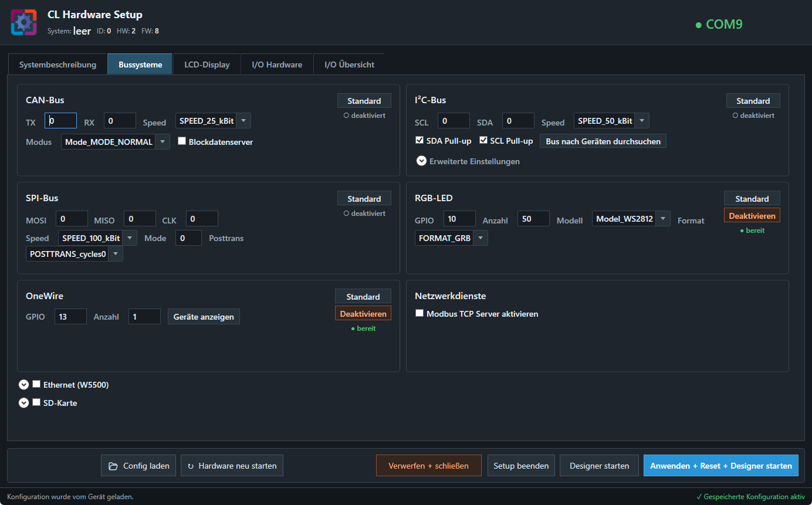The width and height of the screenshot is (812, 505).
Task: Click Bus nach Geräten durchsuchen button
Action: point(603,141)
